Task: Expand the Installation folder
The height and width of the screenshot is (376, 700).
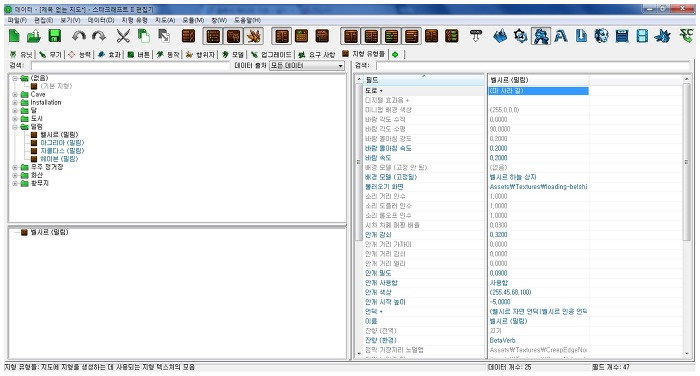Action: pos(15,103)
